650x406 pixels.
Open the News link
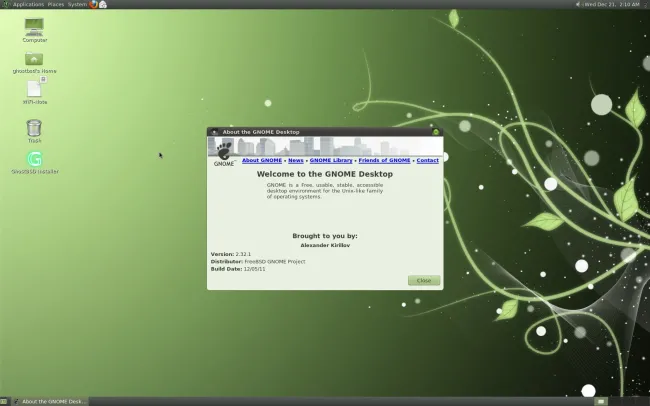(296, 160)
